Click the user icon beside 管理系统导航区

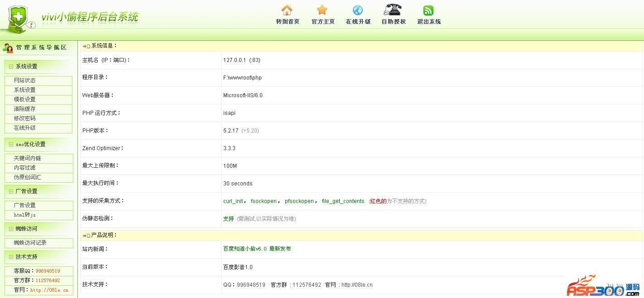8,47
